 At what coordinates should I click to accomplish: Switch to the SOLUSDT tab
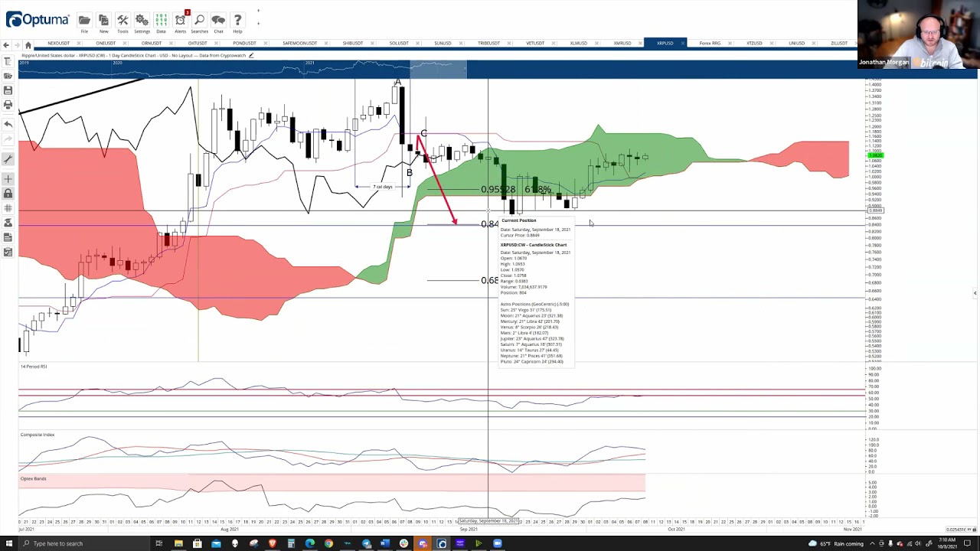point(398,43)
